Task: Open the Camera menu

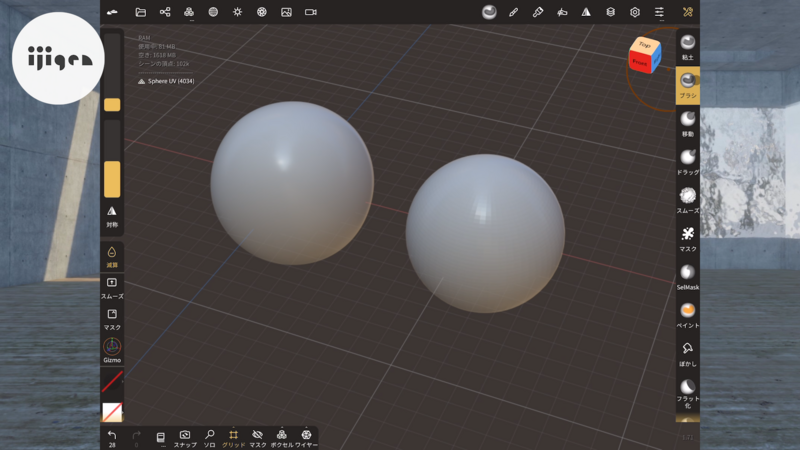Action: (x=311, y=12)
